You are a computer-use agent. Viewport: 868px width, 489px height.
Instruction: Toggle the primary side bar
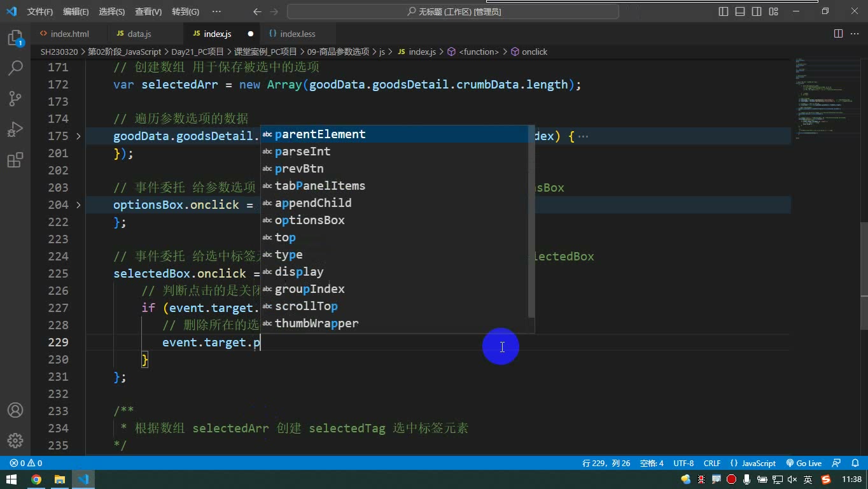724,11
